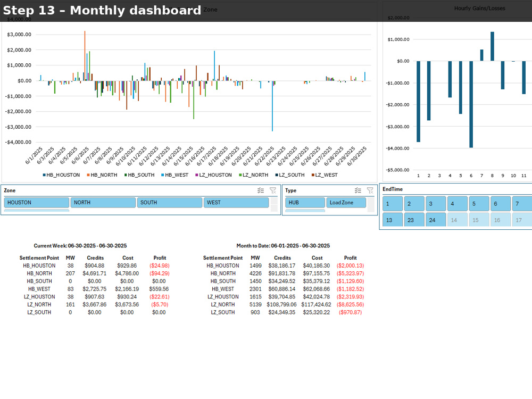The image size is (532, 399).
Task: Select EndTime hour 5 slicer item
Action: pos(479,204)
